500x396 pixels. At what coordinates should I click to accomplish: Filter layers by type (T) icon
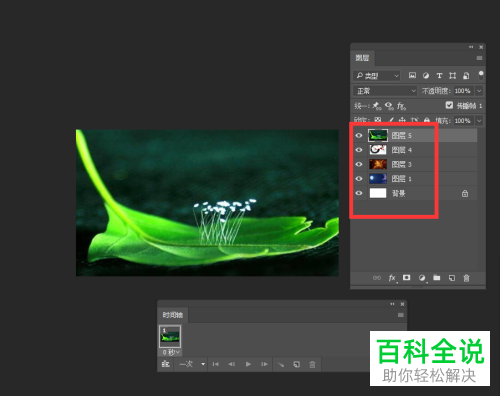coord(439,76)
